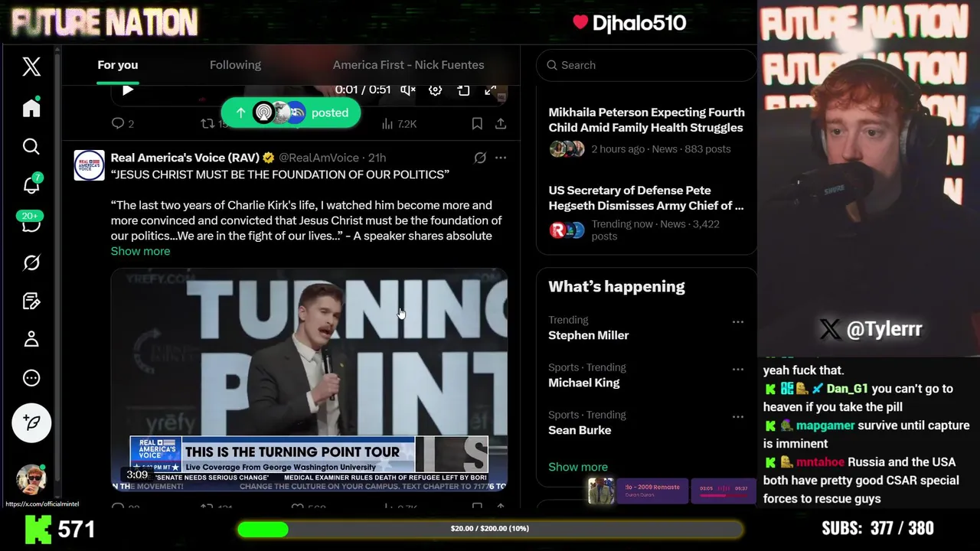Go to Home via house icon
The width and height of the screenshot is (980, 551).
(x=31, y=108)
